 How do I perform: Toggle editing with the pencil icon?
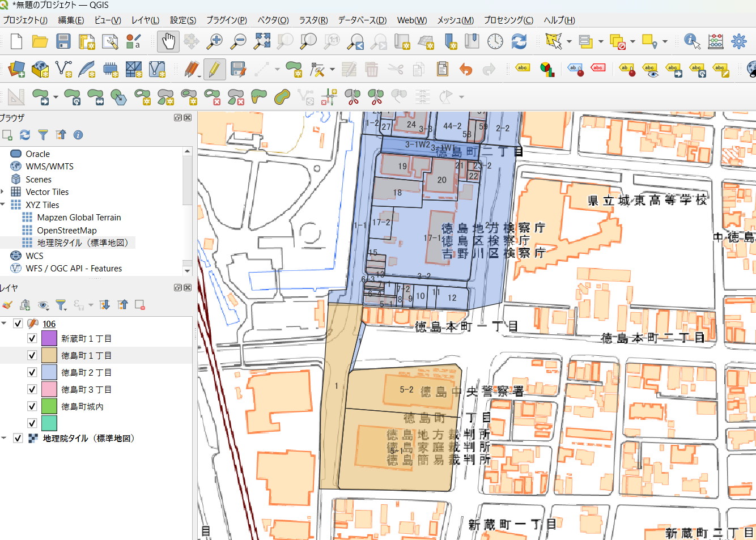tap(214, 70)
